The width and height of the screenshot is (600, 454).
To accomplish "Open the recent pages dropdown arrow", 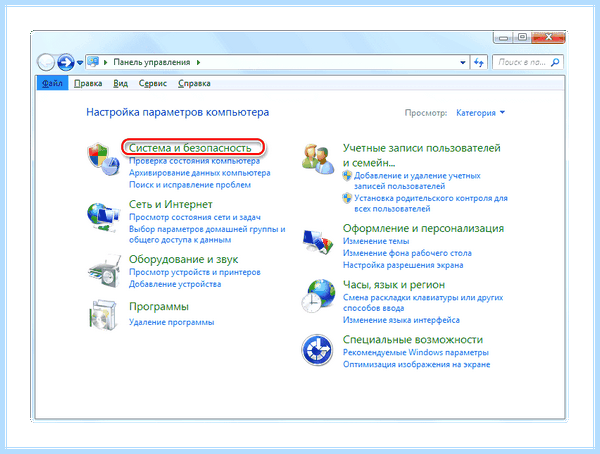I will (80, 62).
